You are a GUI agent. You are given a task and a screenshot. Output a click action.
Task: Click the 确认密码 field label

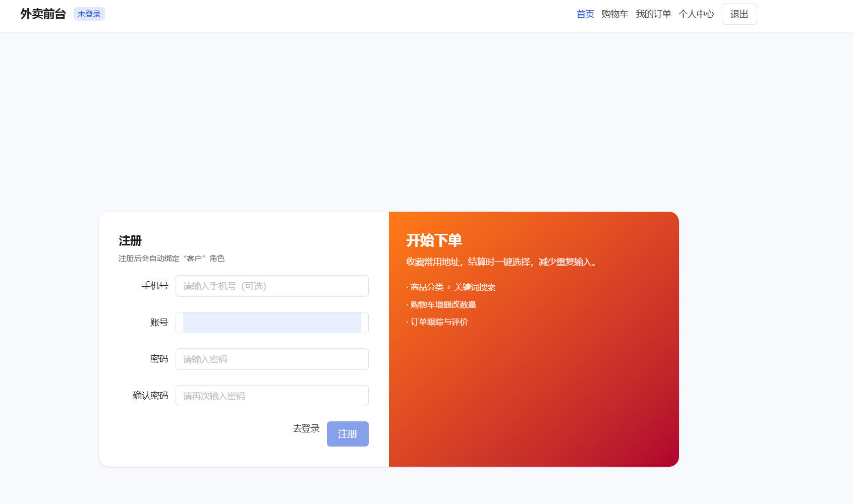tap(150, 396)
